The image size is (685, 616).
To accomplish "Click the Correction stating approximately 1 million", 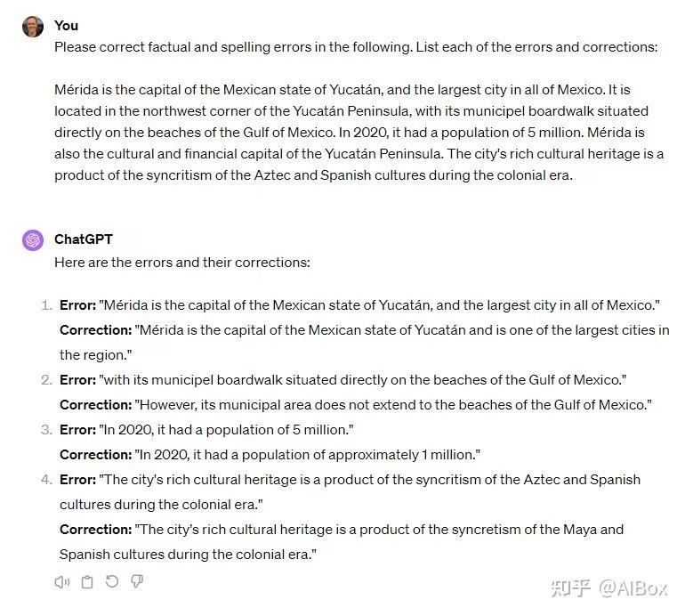I will (x=270, y=455).
